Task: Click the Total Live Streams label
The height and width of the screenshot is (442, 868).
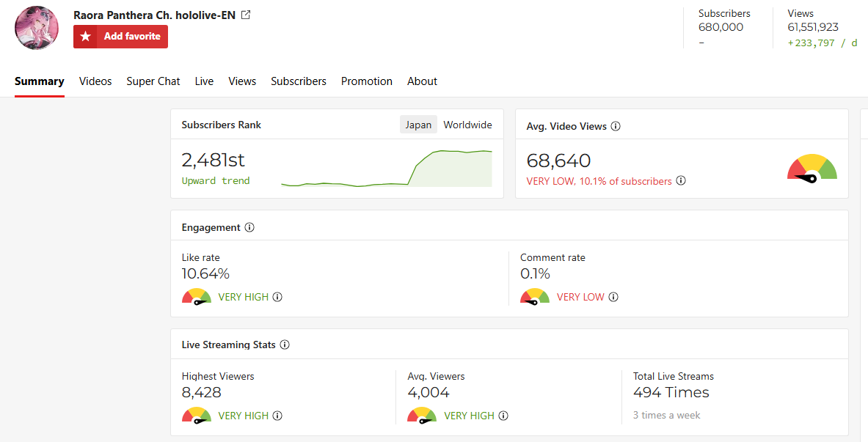Action: click(674, 376)
